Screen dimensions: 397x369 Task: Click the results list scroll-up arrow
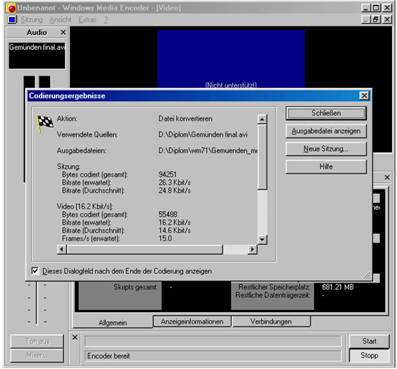[262, 119]
